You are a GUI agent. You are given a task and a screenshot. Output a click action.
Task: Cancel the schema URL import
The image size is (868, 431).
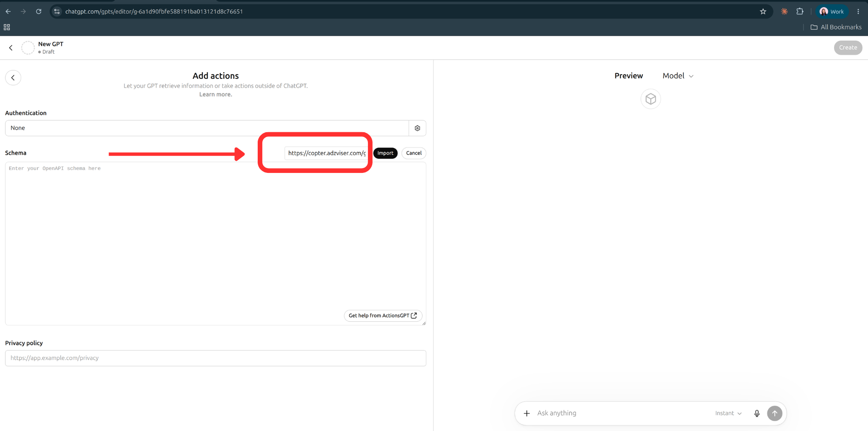click(x=414, y=153)
